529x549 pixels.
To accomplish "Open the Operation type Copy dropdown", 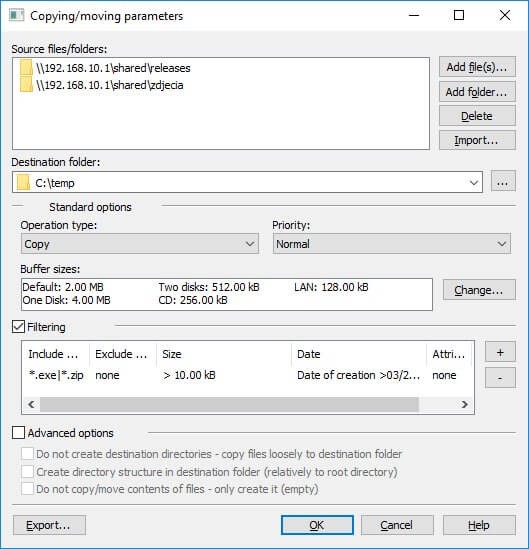I will [140, 244].
